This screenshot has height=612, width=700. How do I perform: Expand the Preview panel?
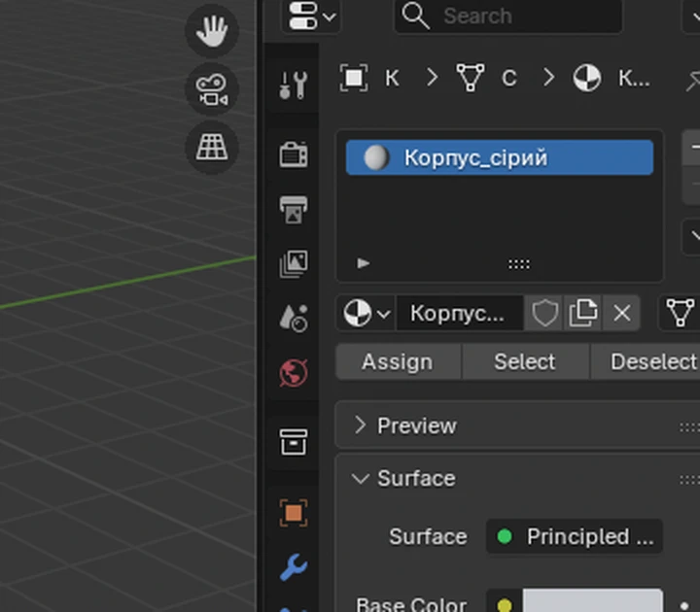(x=360, y=425)
